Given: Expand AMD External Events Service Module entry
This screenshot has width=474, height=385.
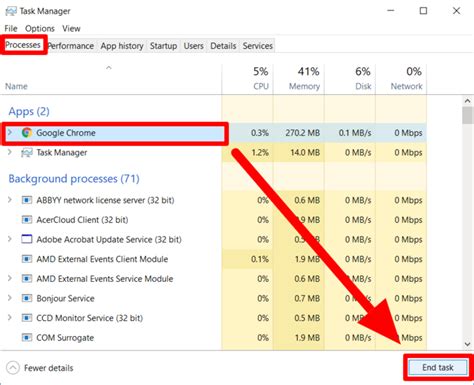Looking at the screenshot, I should (x=10, y=279).
